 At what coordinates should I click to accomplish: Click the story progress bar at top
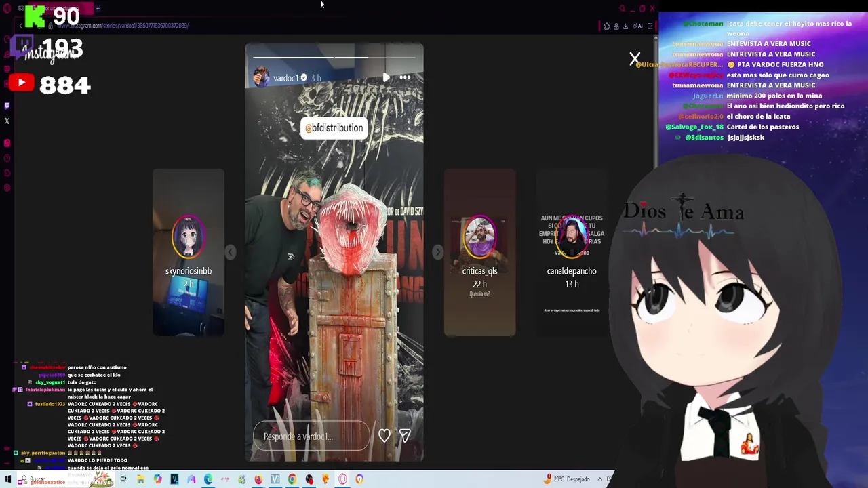point(334,58)
